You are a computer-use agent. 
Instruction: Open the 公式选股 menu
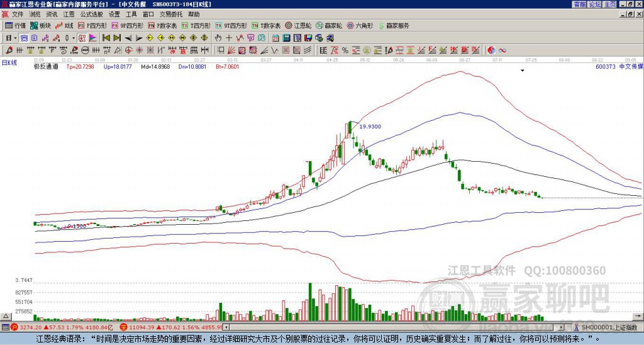[91, 14]
